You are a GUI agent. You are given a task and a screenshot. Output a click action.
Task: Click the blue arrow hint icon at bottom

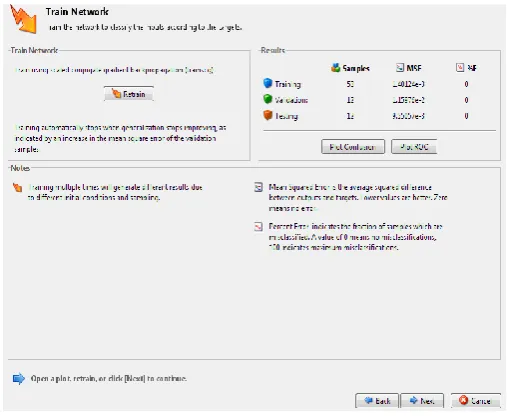click(x=19, y=379)
